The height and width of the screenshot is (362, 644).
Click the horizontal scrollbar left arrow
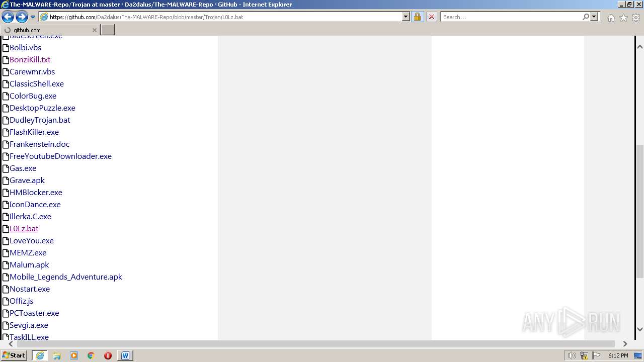(11, 344)
